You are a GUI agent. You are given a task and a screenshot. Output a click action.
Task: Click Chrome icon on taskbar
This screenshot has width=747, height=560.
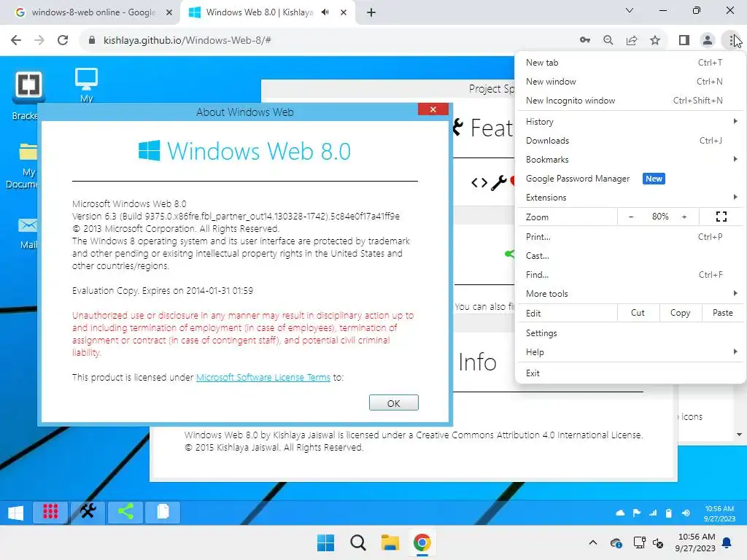click(x=422, y=542)
